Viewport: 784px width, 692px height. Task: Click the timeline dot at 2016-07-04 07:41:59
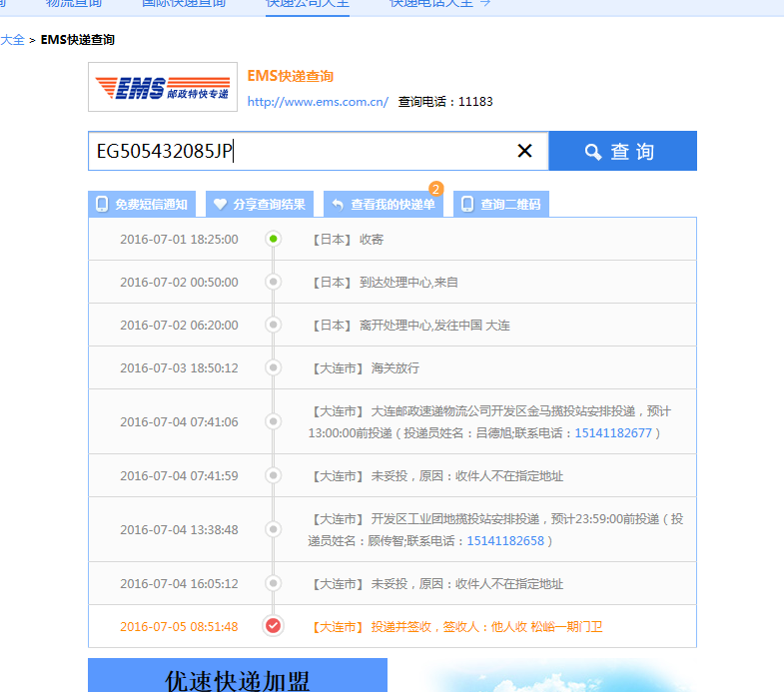(x=273, y=475)
